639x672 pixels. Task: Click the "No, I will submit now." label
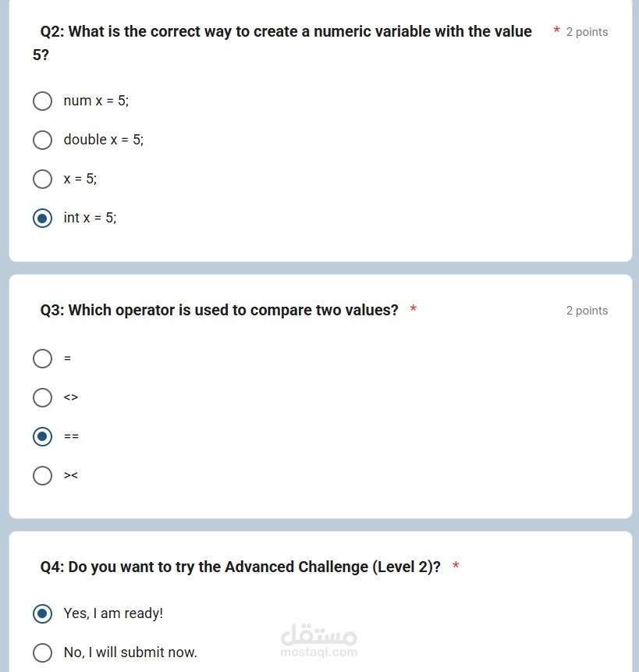(x=130, y=652)
